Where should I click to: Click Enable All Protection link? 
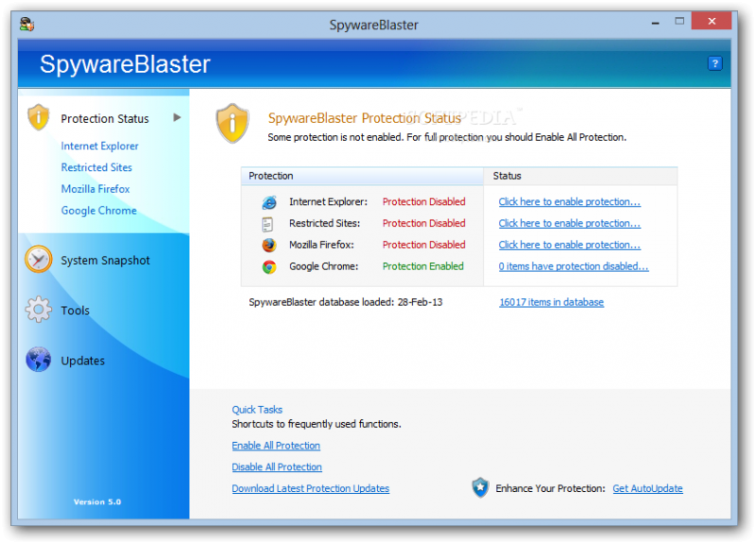tap(276, 446)
